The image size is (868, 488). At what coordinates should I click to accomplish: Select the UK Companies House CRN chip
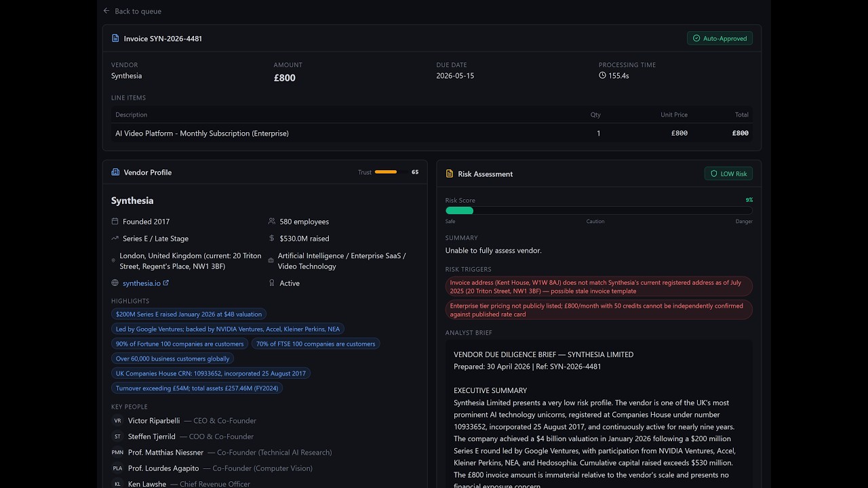pyautogui.click(x=211, y=373)
